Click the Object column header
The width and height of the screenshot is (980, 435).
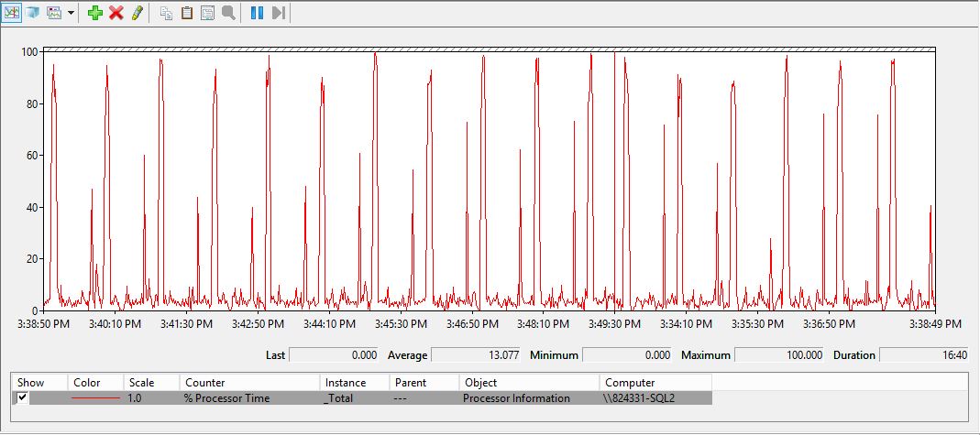pyautogui.click(x=529, y=383)
